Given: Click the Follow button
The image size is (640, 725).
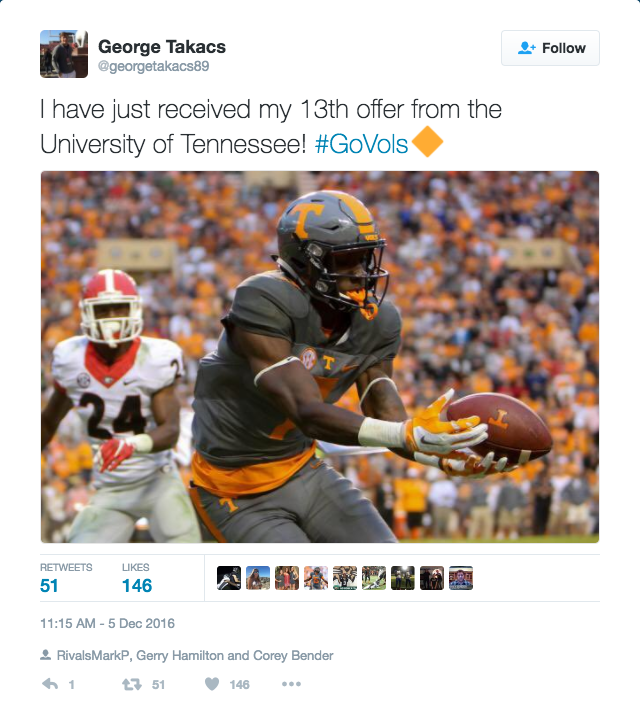Looking at the screenshot, I should tap(550, 48).
